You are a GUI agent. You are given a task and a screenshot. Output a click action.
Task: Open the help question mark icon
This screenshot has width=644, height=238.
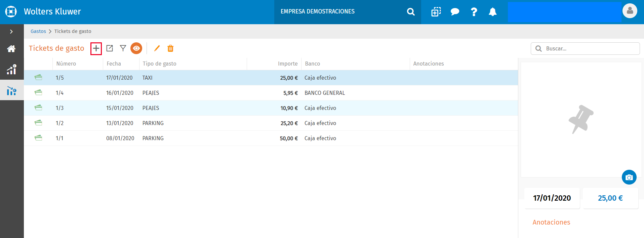474,12
